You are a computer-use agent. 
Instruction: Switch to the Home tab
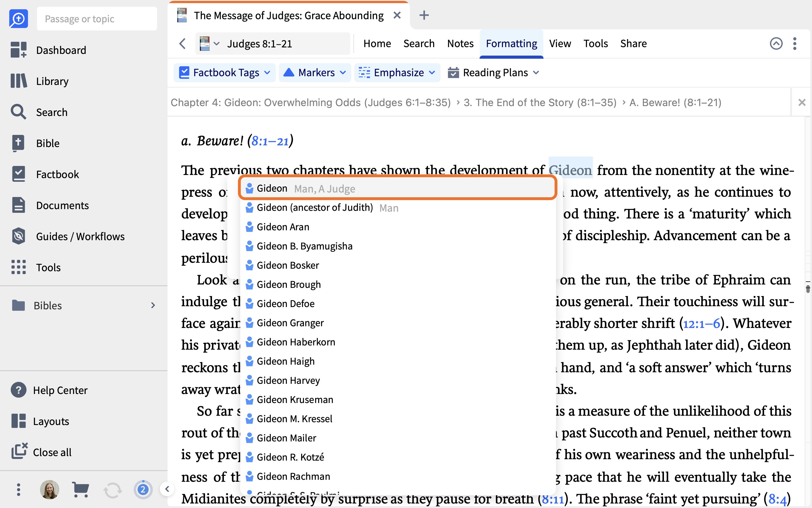point(377,43)
